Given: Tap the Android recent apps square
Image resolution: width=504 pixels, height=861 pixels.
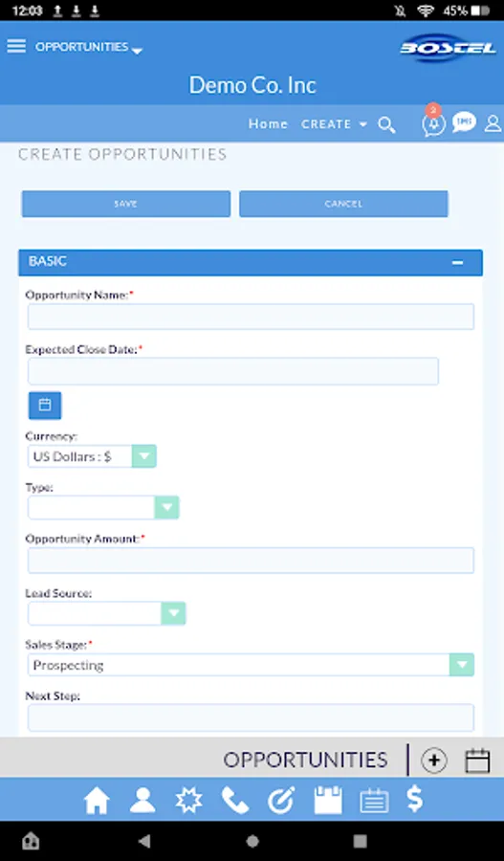Looking at the screenshot, I should click(x=361, y=841).
